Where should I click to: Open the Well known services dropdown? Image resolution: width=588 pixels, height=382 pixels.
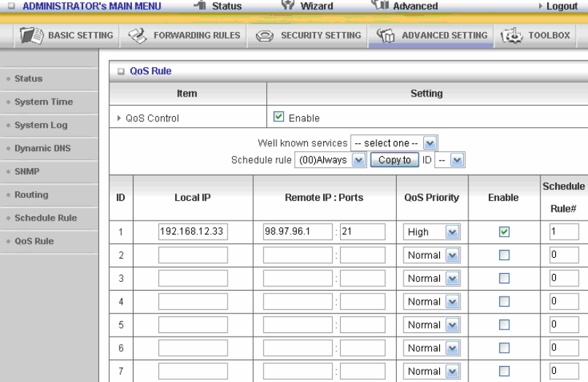tap(394, 144)
